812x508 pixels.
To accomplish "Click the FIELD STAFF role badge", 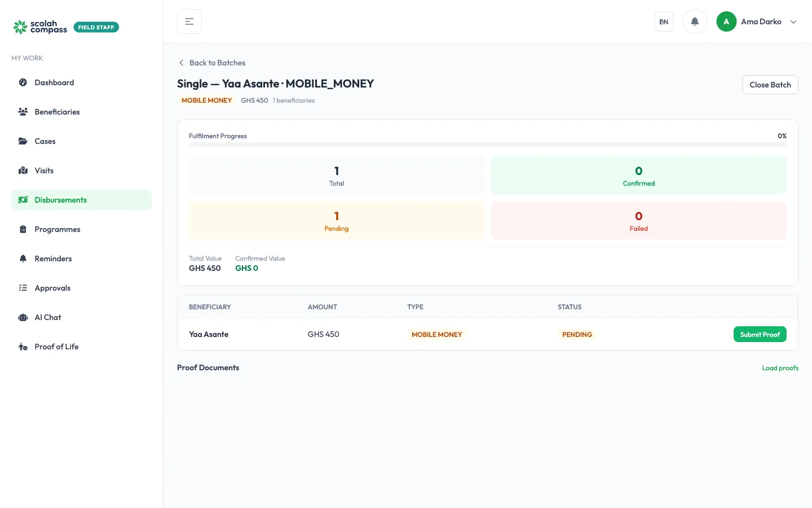I will point(96,27).
